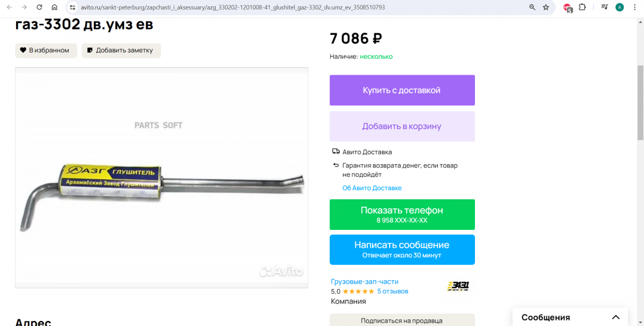
Task: Open the zoom magnifier icon in the address bar
Action: 532,8
